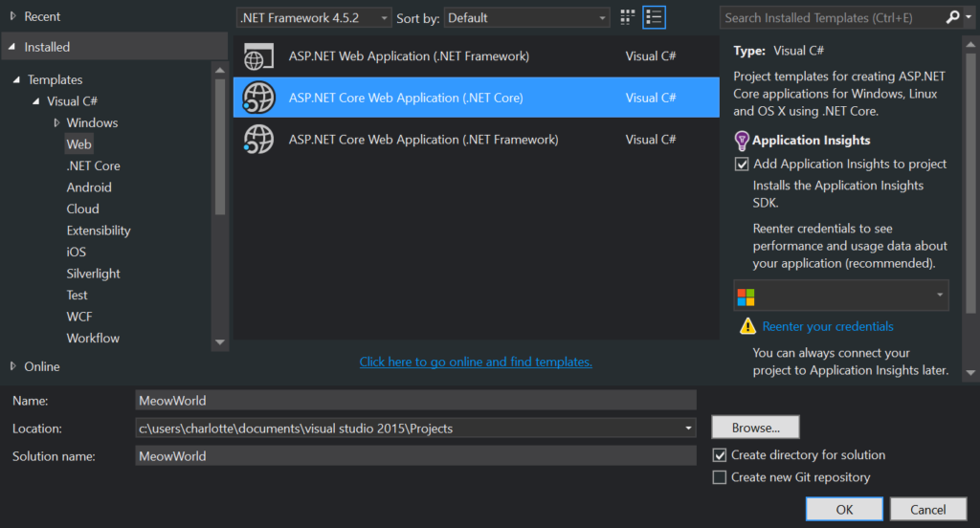Screen dimensions: 980x528
Task: Switch to medium icons grid view
Action: [628, 17]
